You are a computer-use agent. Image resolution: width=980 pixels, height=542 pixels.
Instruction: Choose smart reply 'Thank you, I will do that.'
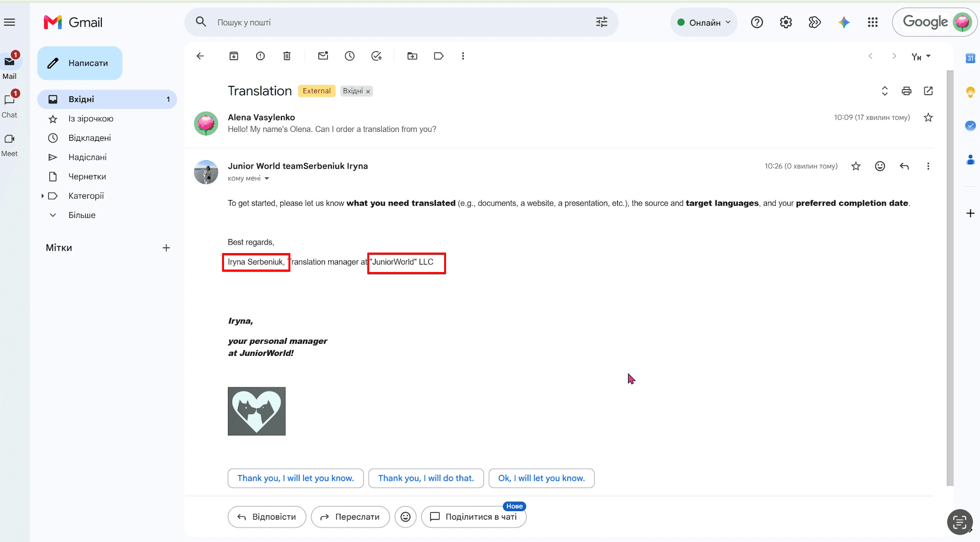point(426,478)
